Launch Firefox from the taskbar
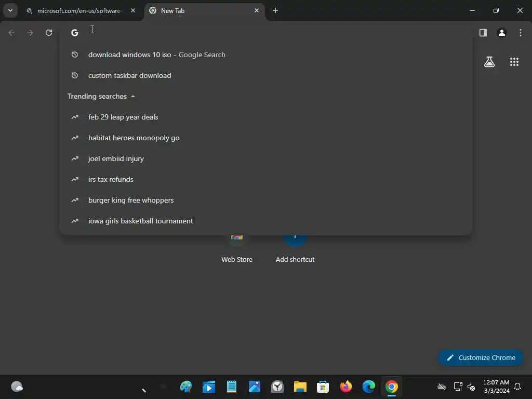The height and width of the screenshot is (399, 532). [x=345, y=387]
